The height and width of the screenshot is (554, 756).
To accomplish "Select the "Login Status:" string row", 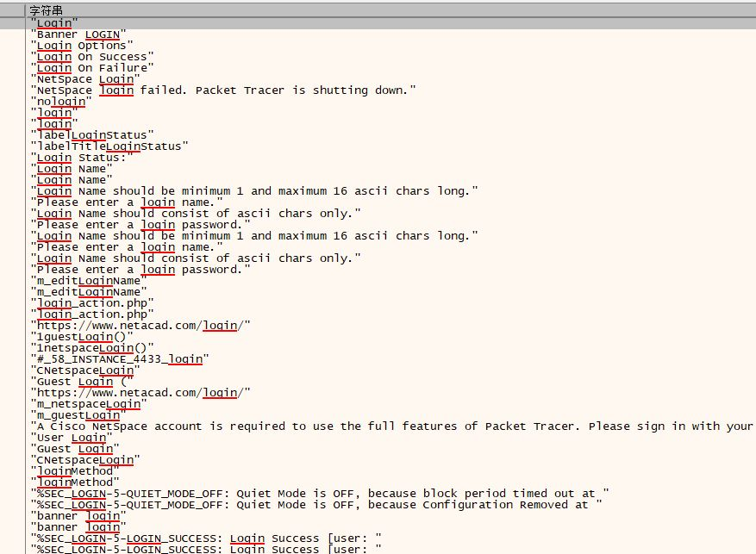I will click(x=82, y=158).
